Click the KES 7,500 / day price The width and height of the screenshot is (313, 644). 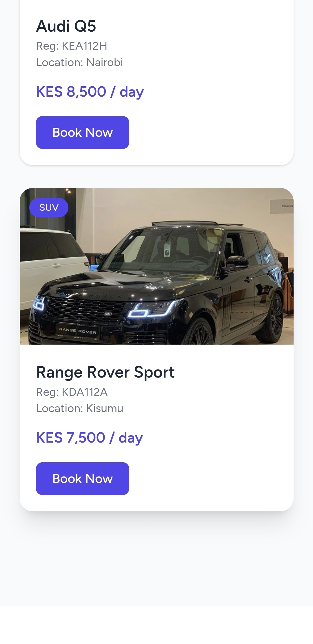pos(89,438)
